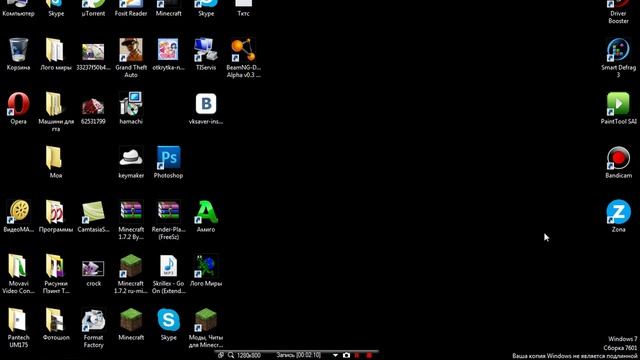Select the Foxit Reader shortcut
Viewport: 640px width, 360px height.
pos(131,4)
